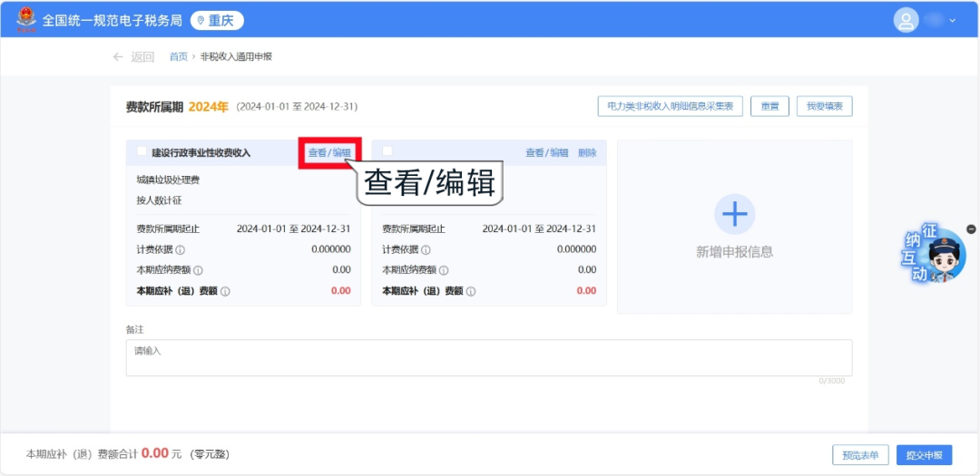Click 删除 on the second card
Image resolution: width=980 pixels, height=476 pixels.
point(587,152)
